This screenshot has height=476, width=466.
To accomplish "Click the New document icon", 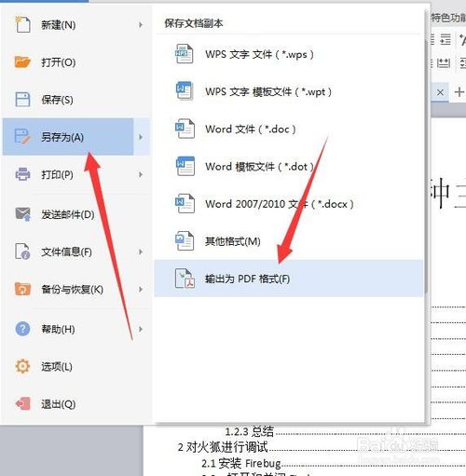I will click(22, 24).
